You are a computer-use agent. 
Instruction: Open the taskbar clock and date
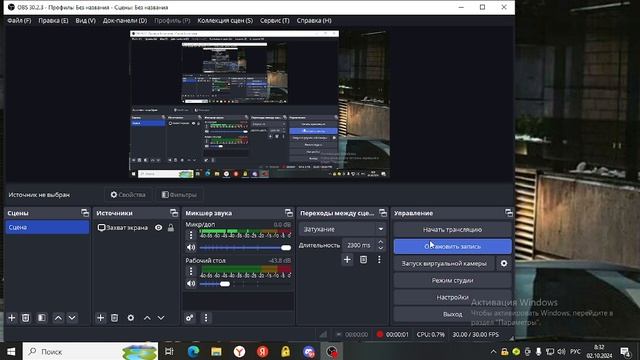[599, 351]
